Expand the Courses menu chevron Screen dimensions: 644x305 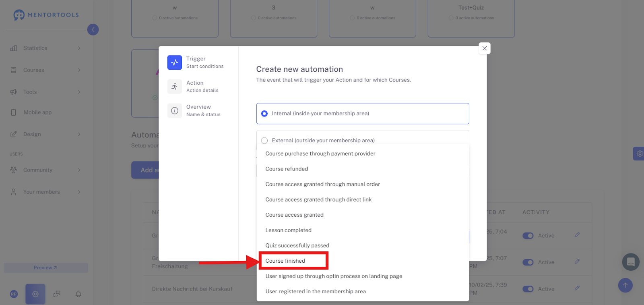pos(79,70)
